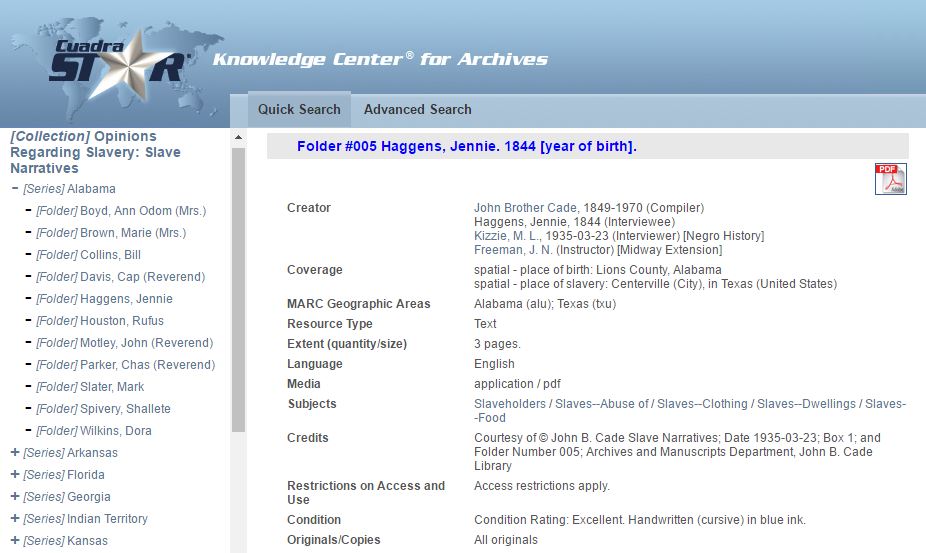Expand the Indian Territory series
This screenshot has height=553, width=926.
[x=15, y=518]
